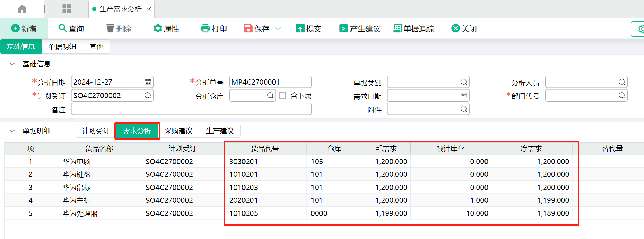Switch to the upper 单据明细 tab

[62, 47]
